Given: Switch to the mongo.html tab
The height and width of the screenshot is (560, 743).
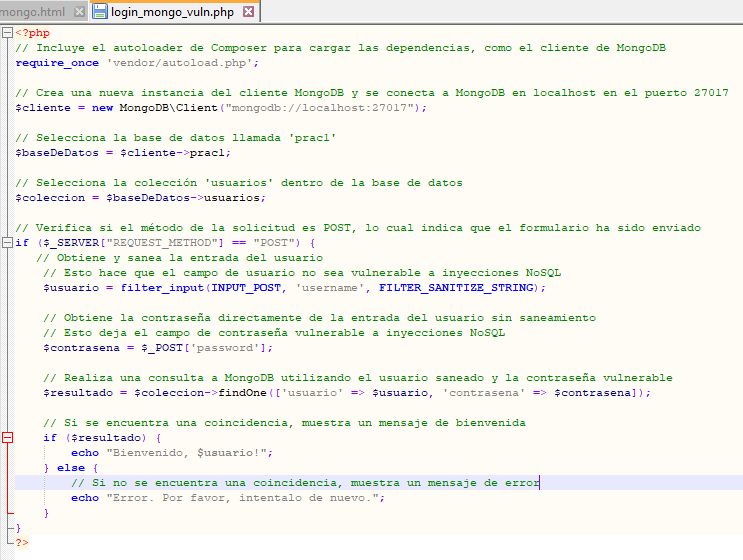Looking at the screenshot, I should pos(32,12).
